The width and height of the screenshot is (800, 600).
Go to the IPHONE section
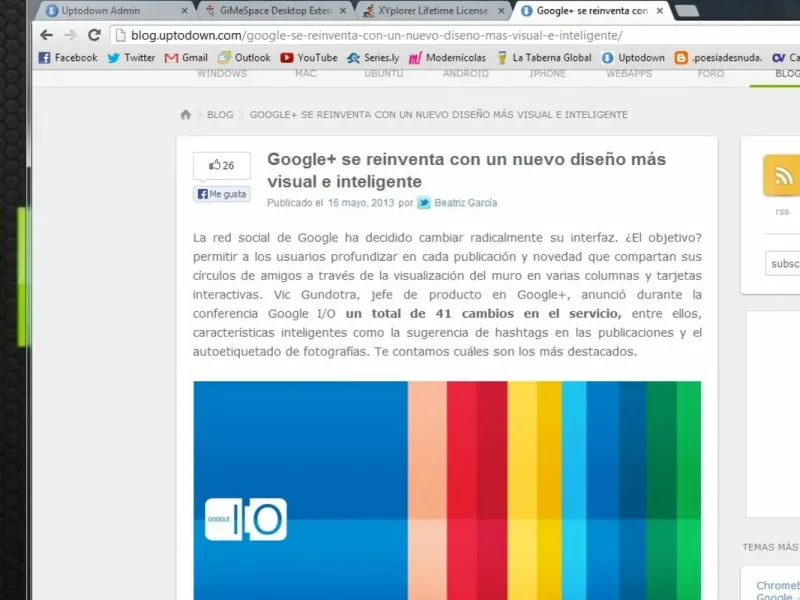click(547, 73)
